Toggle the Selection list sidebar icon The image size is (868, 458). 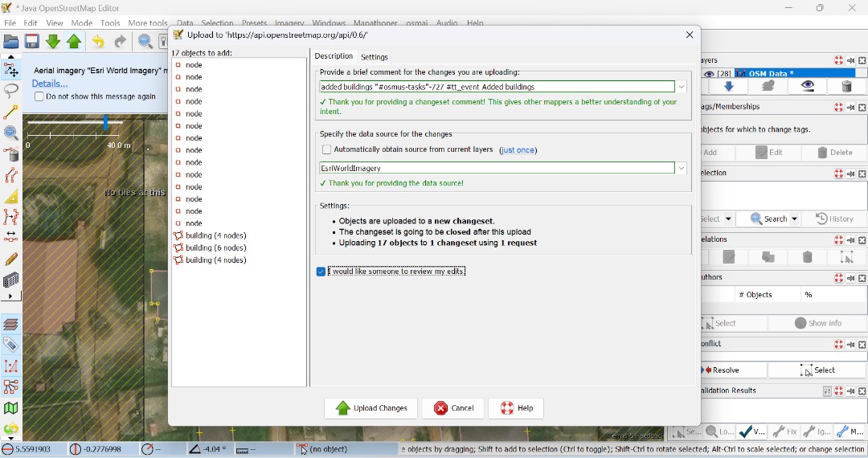(x=10, y=366)
